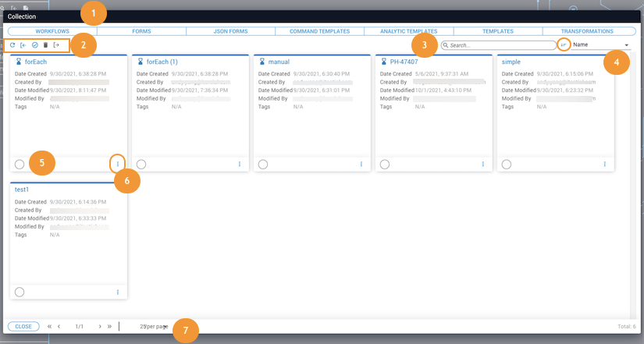The width and height of the screenshot is (644, 344).
Task: Click the hourglass icon on the forEach card
Action: click(19, 62)
